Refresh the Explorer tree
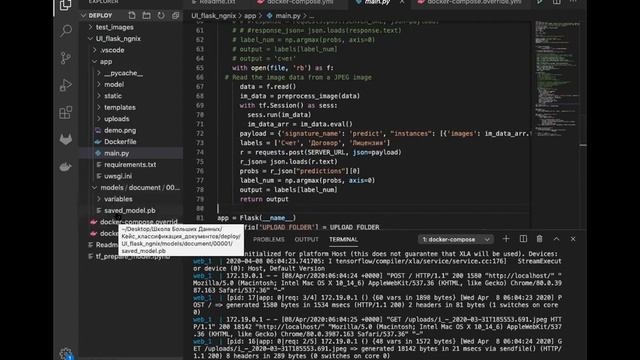 (161, 16)
